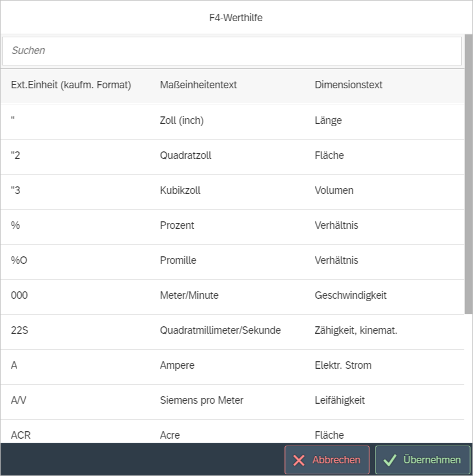Click the Dimensionstext column header

(x=349, y=85)
